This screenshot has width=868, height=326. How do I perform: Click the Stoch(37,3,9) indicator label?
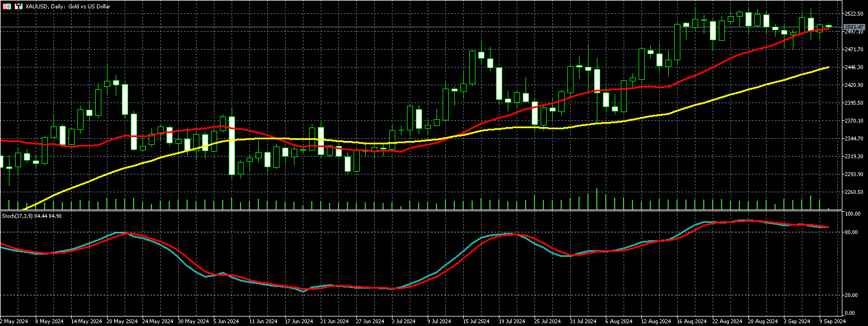click(31, 216)
